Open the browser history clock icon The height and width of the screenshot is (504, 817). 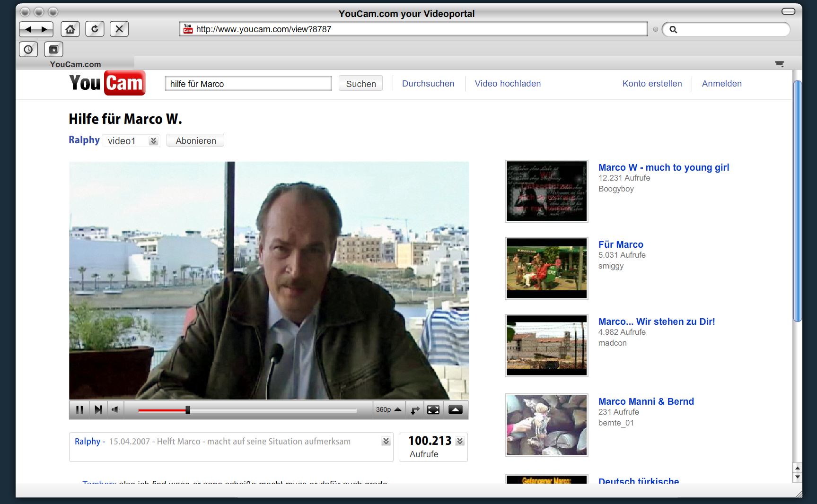[28, 50]
